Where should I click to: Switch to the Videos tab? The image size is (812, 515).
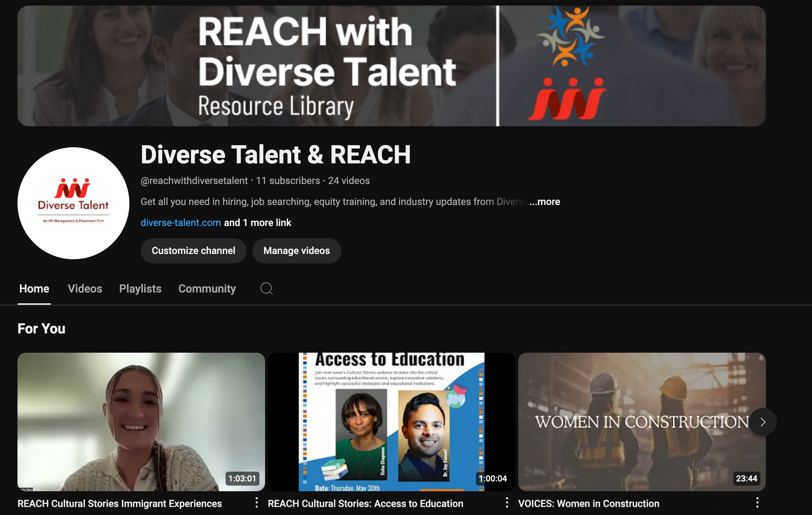click(x=85, y=289)
